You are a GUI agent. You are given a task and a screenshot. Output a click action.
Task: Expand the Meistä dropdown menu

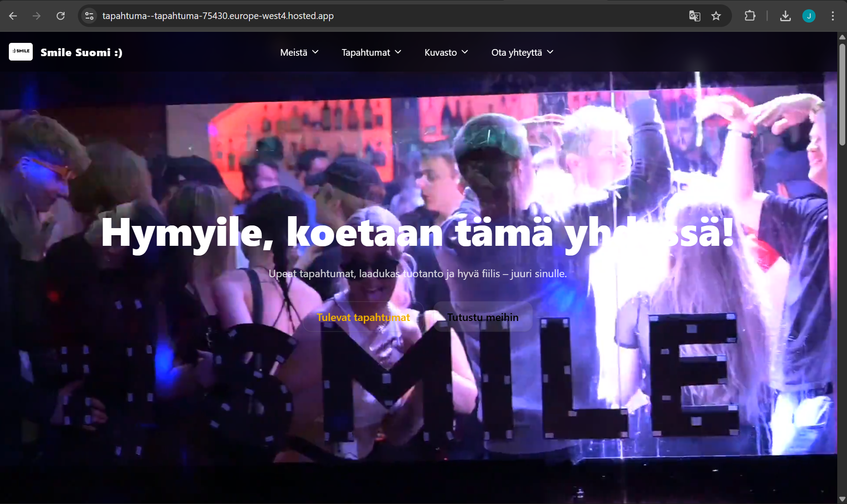[299, 52]
